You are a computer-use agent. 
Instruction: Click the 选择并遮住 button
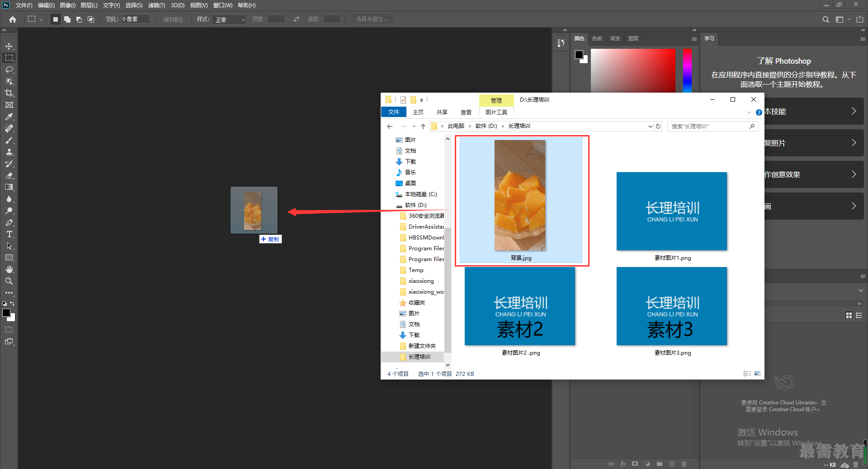(372, 19)
